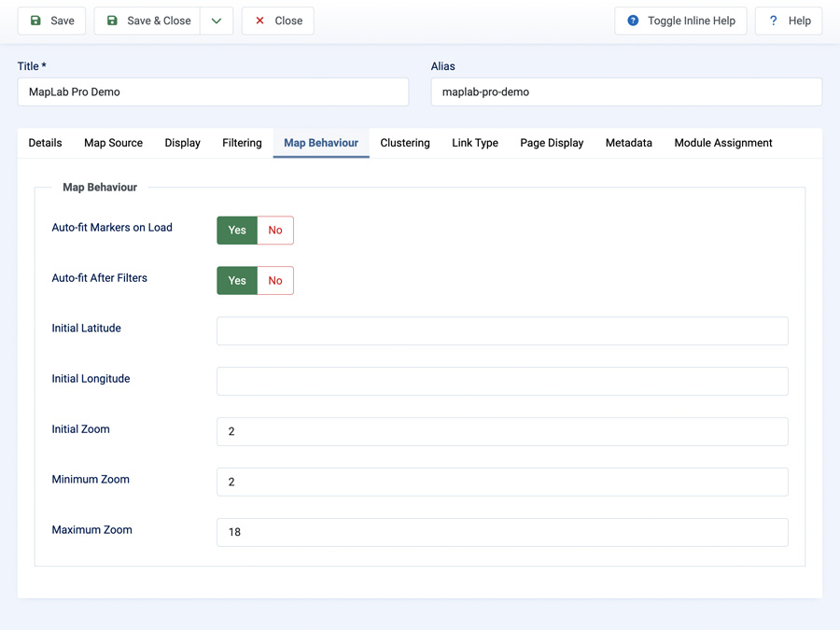Image resolution: width=840 pixels, height=630 pixels.
Task: Open the Filtering tab
Action: pos(242,143)
